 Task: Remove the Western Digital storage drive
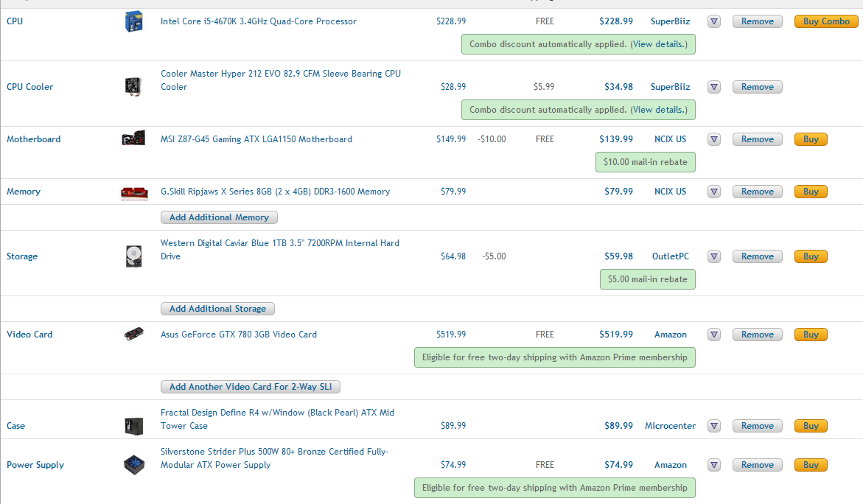pyautogui.click(x=758, y=256)
